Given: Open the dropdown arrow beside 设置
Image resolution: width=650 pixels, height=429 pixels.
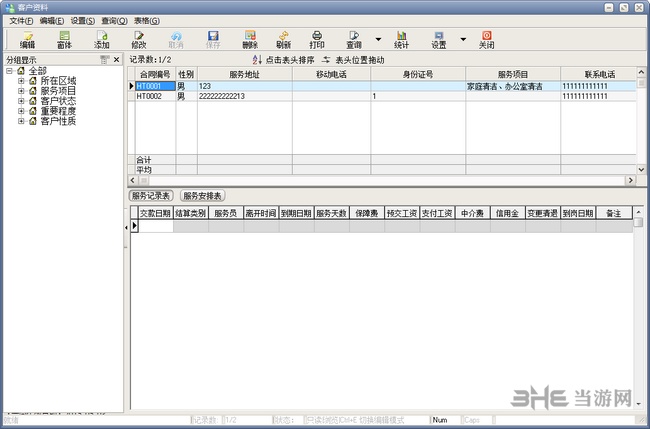Looking at the screenshot, I should [463, 40].
